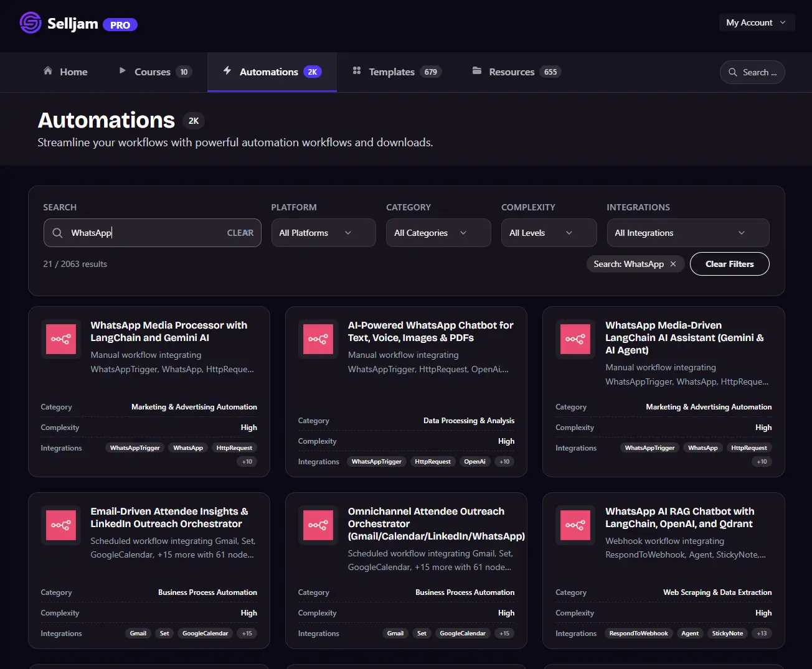Open Omnichannel Attendee Outreach Orchestrator title
Viewport: 812px width, 669px height.
click(x=436, y=524)
